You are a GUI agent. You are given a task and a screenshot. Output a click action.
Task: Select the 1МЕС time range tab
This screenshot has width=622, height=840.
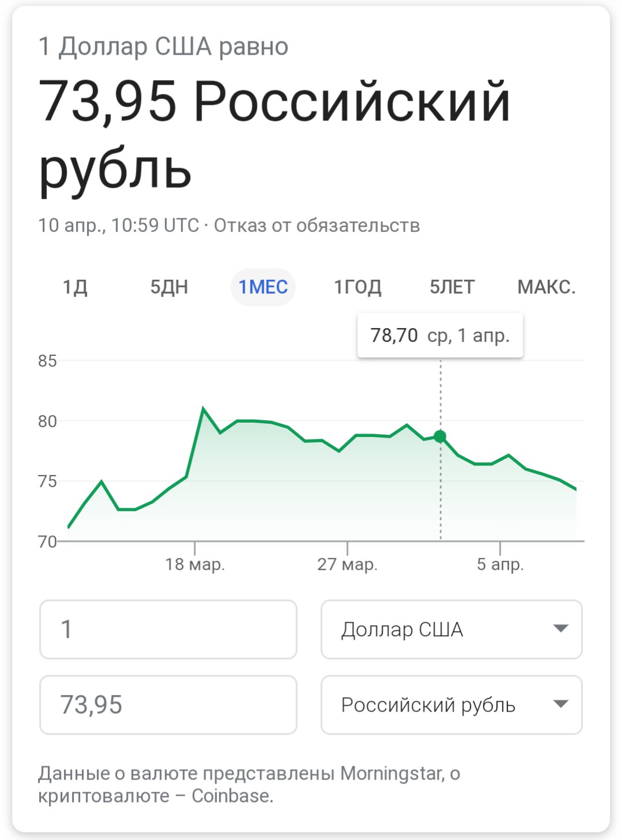point(263,287)
